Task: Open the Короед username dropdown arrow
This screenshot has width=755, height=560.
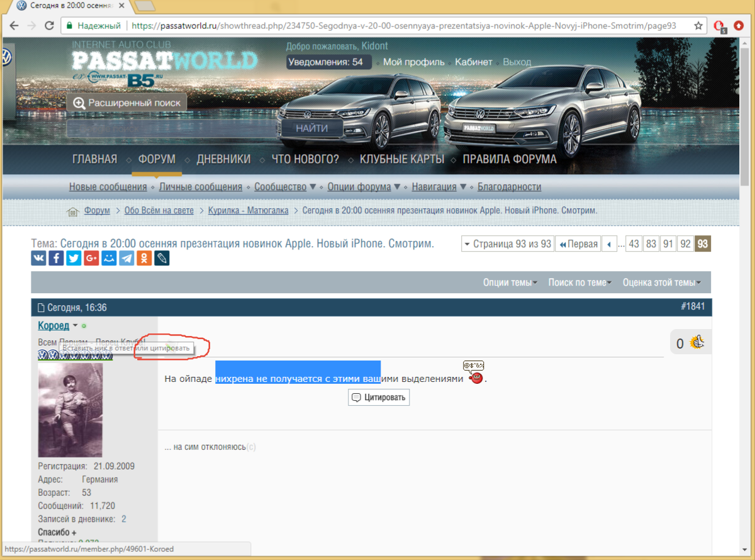Action: click(75, 326)
